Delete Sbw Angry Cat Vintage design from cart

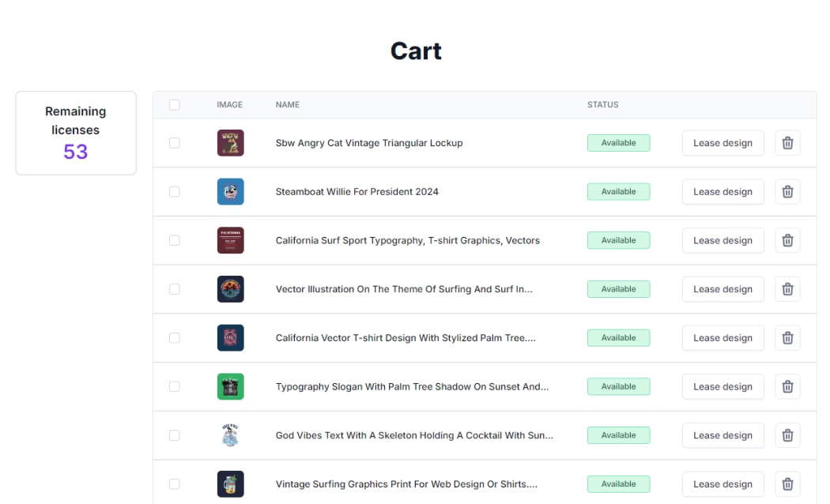[x=787, y=143]
